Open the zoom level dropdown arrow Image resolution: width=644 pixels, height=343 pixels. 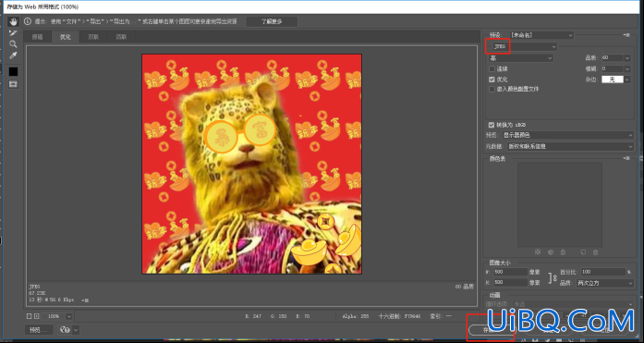pyautogui.click(x=69, y=316)
